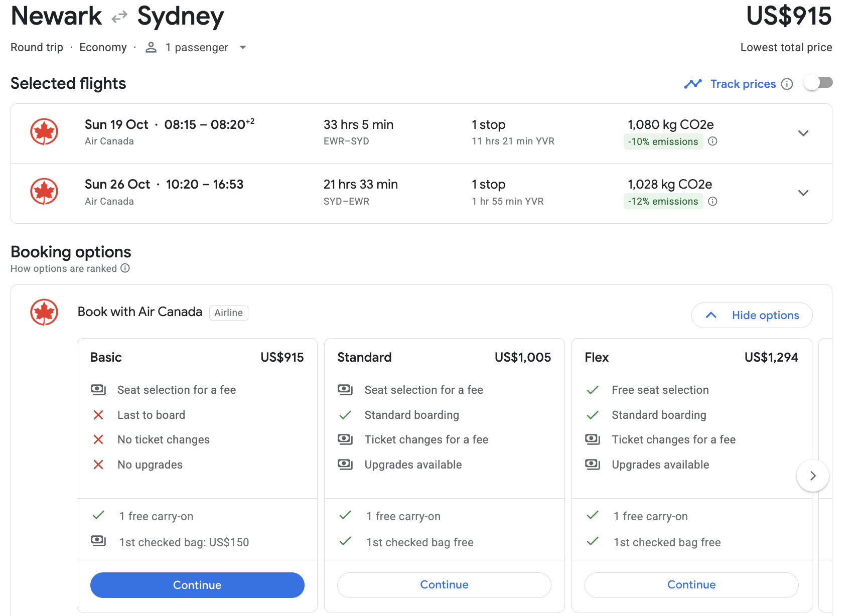Continue with Basic fare US$915

click(x=197, y=585)
